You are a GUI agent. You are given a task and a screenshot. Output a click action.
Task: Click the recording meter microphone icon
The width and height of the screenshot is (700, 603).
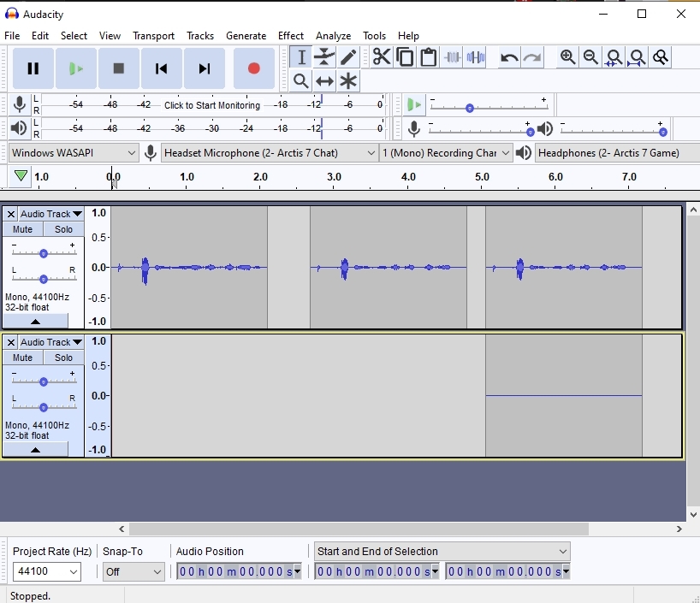pyautogui.click(x=19, y=104)
